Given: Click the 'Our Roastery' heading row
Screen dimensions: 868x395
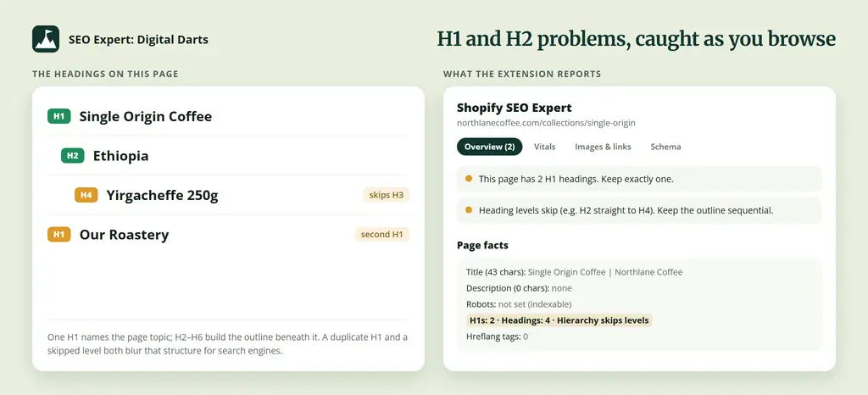Looking at the screenshot, I should pyautogui.click(x=228, y=235).
